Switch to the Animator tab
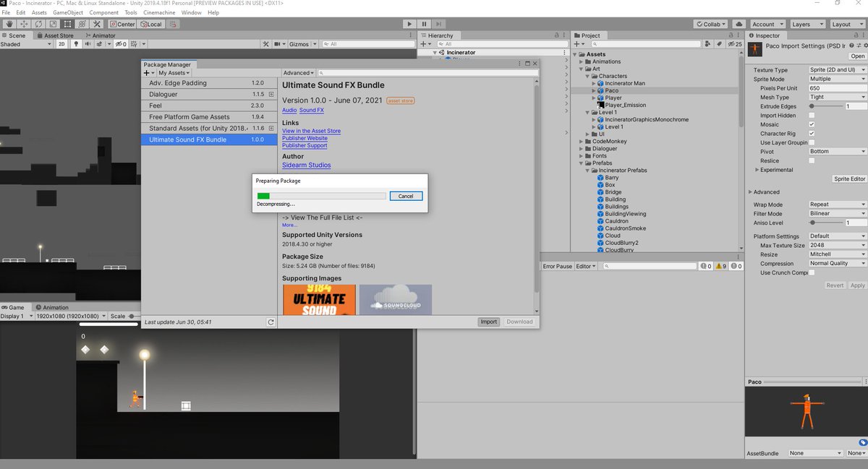This screenshot has height=469, width=868. click(100, 35)
